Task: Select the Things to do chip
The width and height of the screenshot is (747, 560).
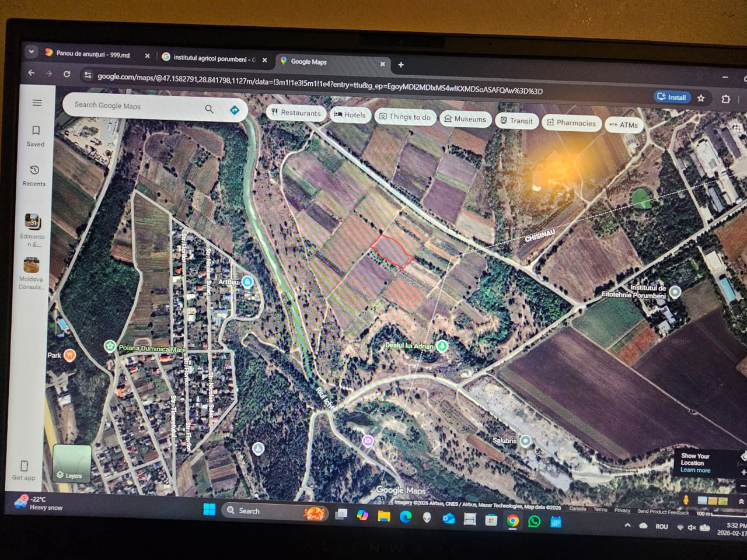Action: point(405,117)
